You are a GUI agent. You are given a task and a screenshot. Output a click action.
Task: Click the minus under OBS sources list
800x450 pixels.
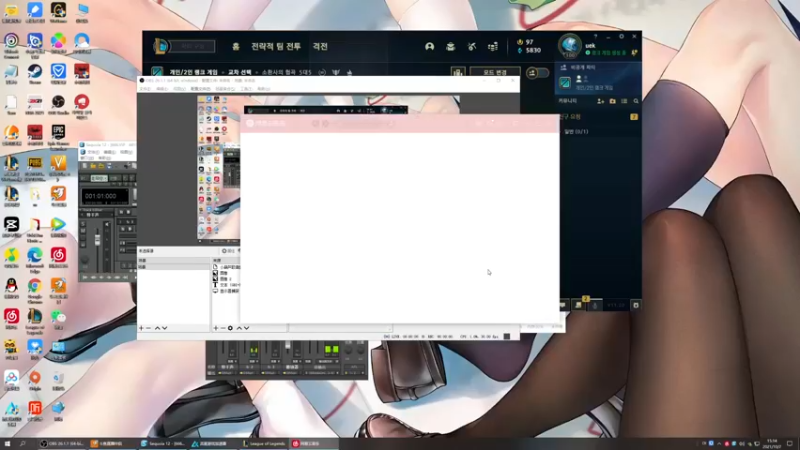[x=223, y=328]
